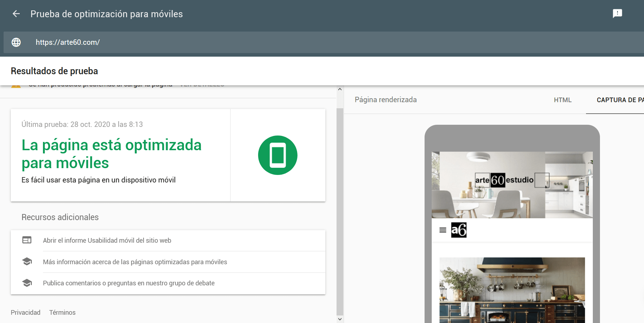Click the kitchen photo in preview
644x323 pixels.
point(512,290)
